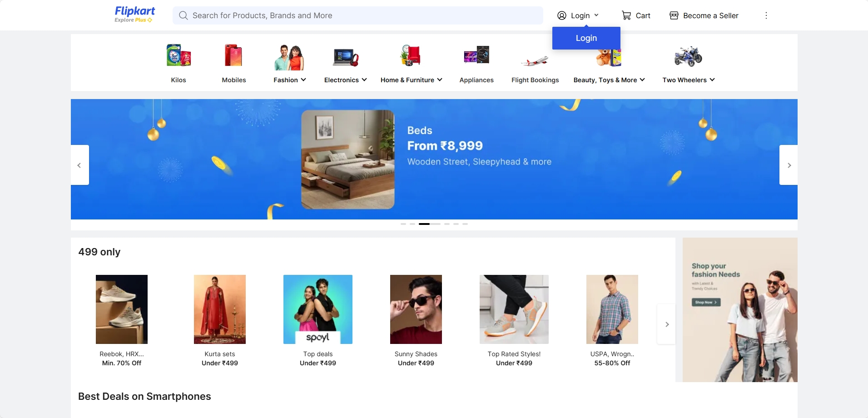The width and height of the screenshot is (868, 418).
Task: Click Shop Now on fashion ad
Action: click(x=706, y=302)
